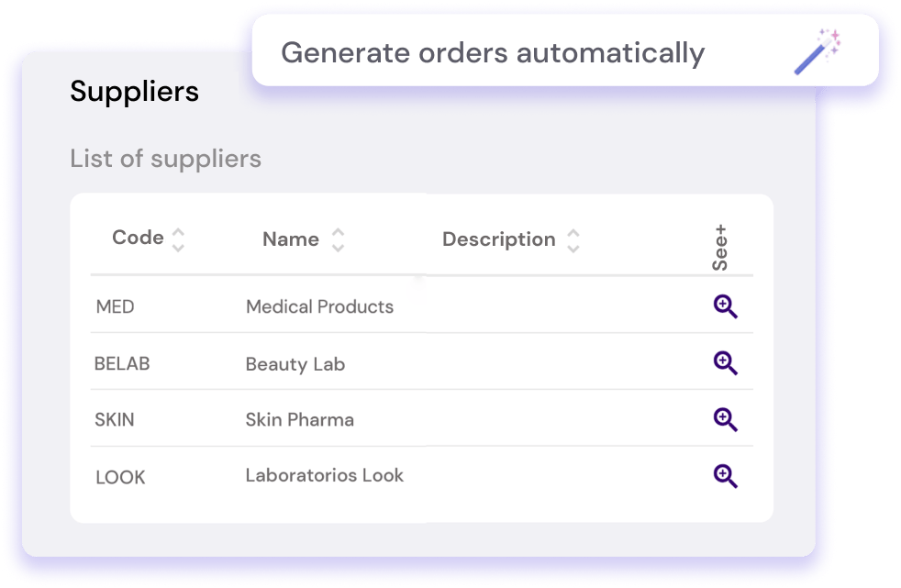Open the Suppliers heading
This screenshot has height=588, width=901.
tap(134, 91)
